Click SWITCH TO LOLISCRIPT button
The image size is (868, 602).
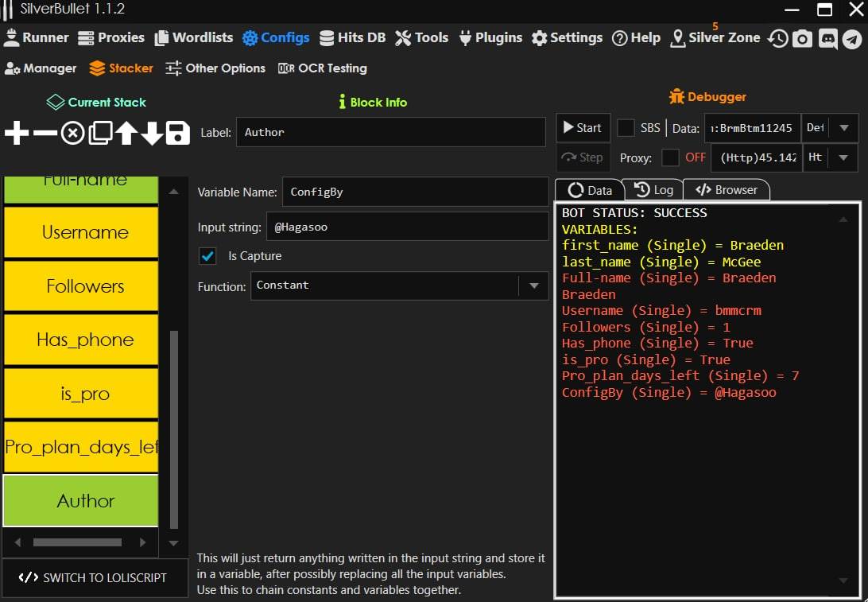[x=94, y=577]
